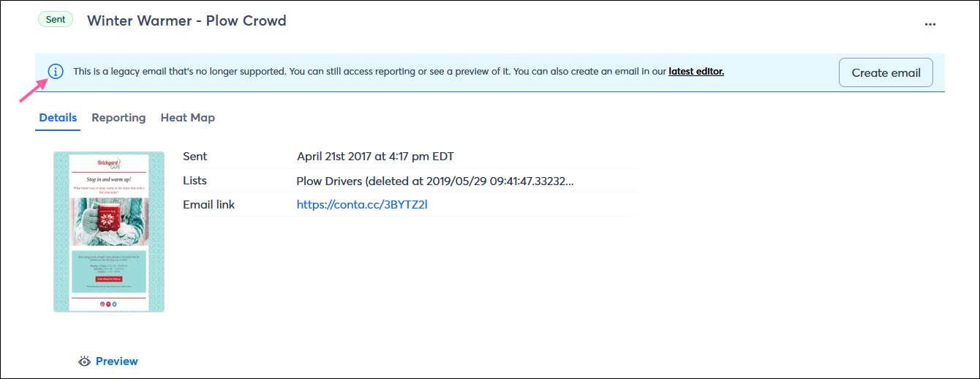The image size is (980, 379).
Task: Click the April 21st 2017 sent date
Action: click(375, 157)
